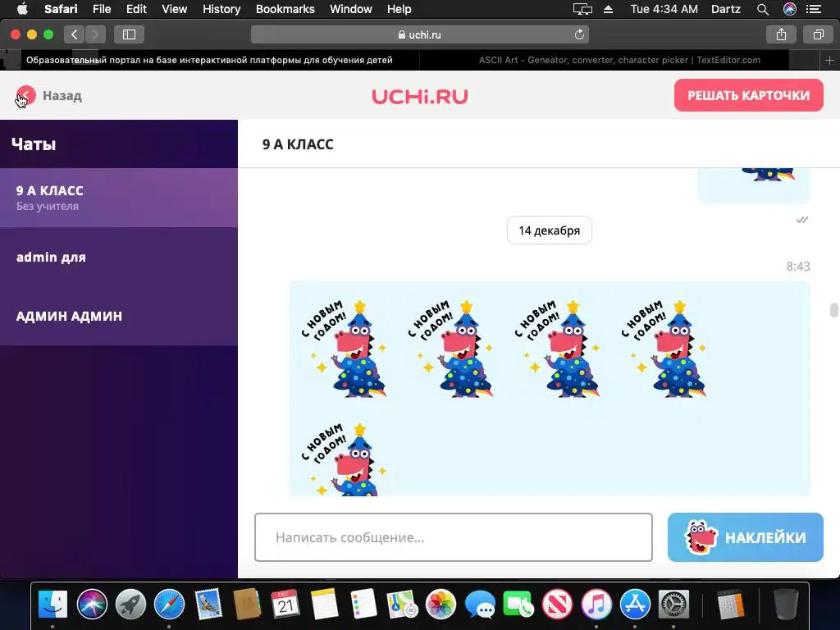
Task: Open the View menu
Action: [174, 9]
